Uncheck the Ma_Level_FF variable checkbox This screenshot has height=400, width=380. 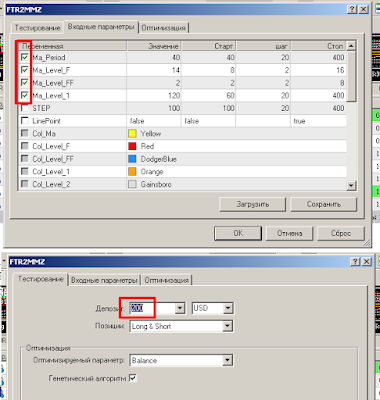(25, 83)
